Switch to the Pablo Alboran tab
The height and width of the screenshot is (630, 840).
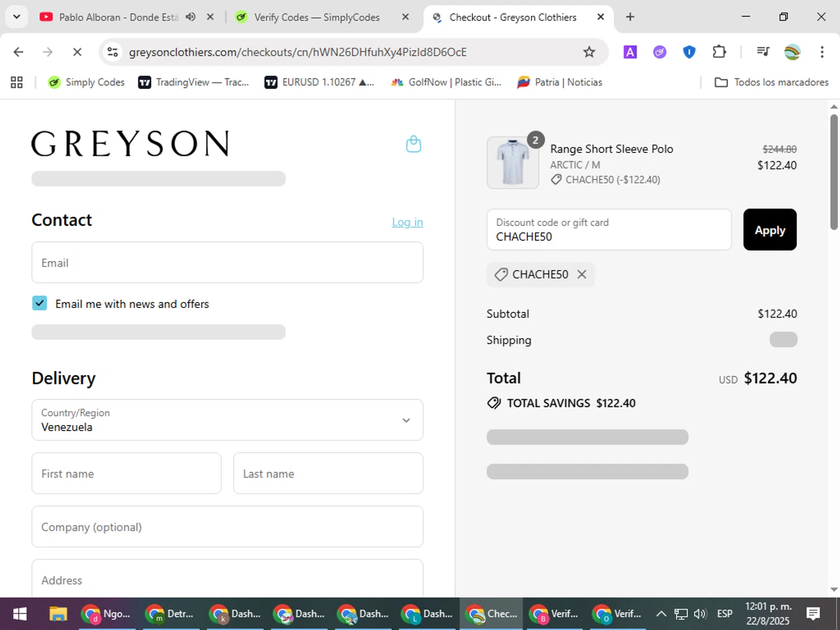tap(118, 17)
